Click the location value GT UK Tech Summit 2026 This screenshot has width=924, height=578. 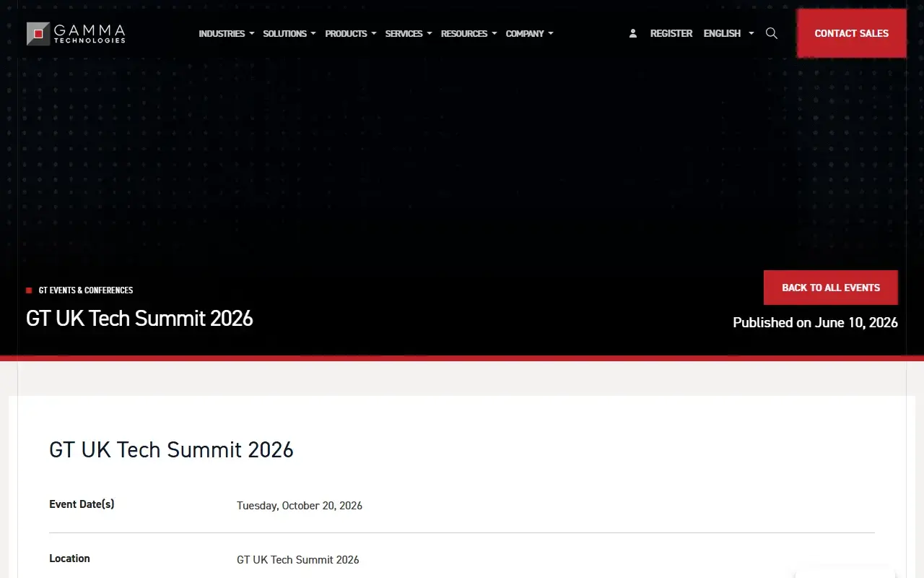pos(298,560)
